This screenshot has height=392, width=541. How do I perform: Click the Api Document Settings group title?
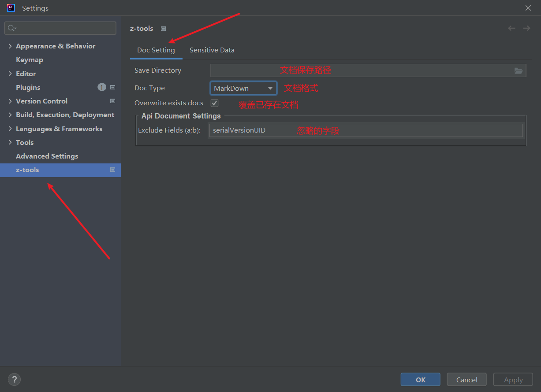point(181,116)
